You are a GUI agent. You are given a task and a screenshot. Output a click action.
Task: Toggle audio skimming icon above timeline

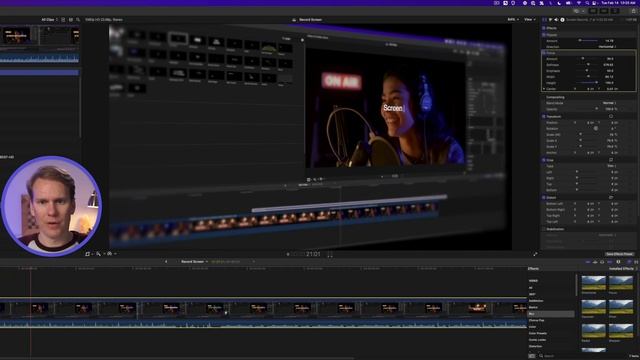(595, 262)
